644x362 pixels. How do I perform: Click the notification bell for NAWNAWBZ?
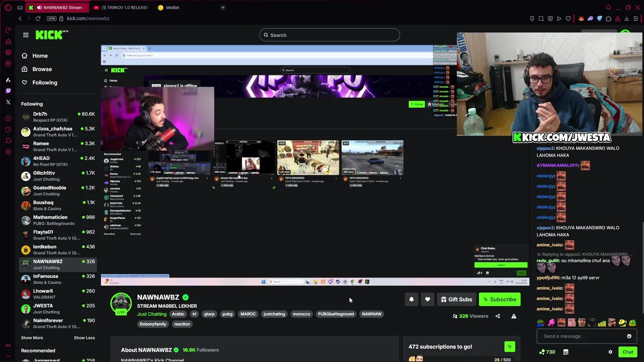[412, 300]
